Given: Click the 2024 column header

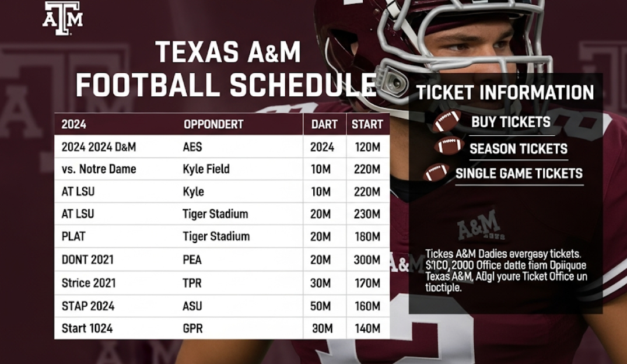Looking at the screenshot, I should (x=74, y=124).
